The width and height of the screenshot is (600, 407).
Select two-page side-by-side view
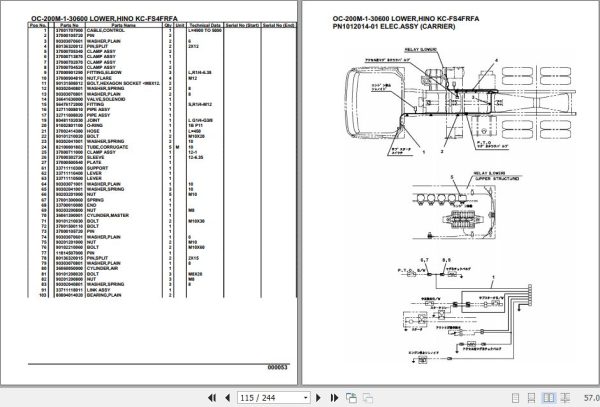pyautogui.click(x=548, y=398)
